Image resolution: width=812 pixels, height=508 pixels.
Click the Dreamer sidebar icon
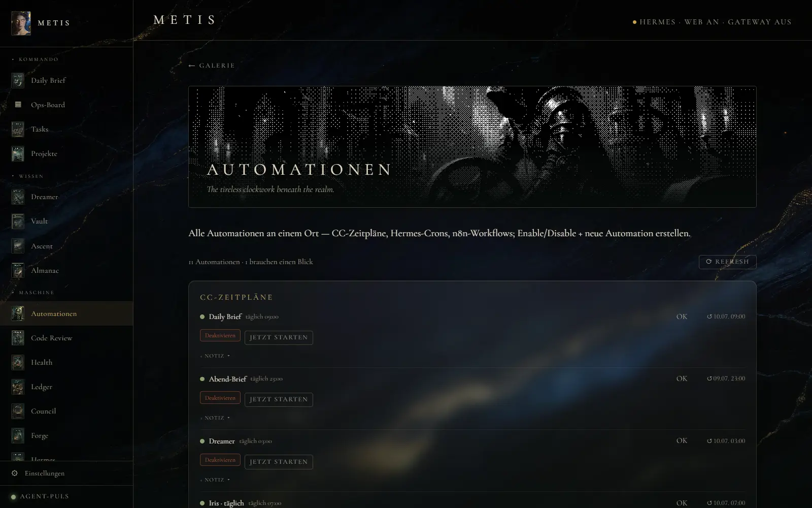(18, 197)
